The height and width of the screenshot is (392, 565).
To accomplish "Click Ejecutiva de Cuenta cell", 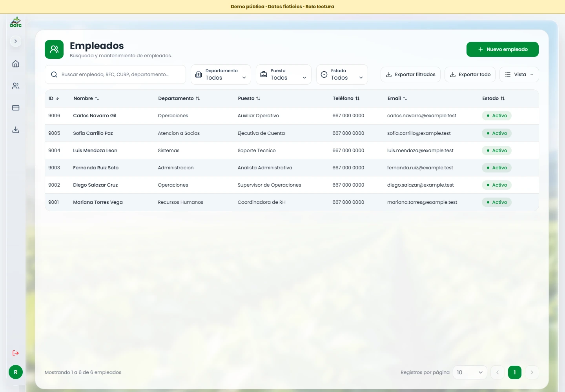I will [261, 133].
